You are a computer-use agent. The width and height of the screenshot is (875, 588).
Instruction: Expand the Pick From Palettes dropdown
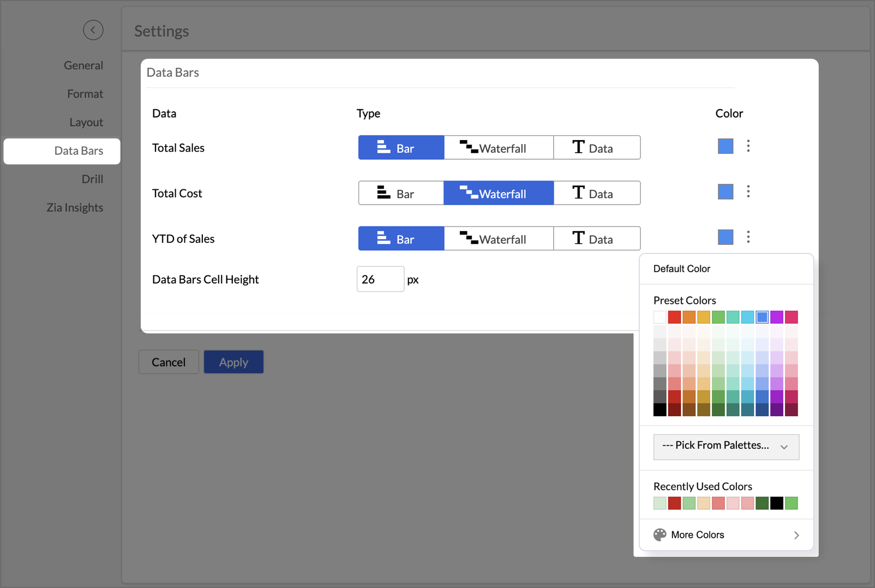[726, 446]
